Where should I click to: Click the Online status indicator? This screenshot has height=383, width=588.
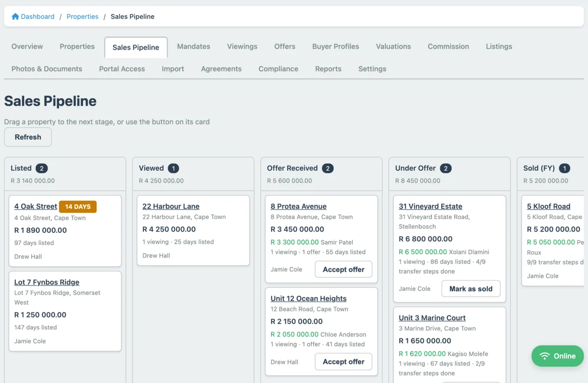pos(558,356)
